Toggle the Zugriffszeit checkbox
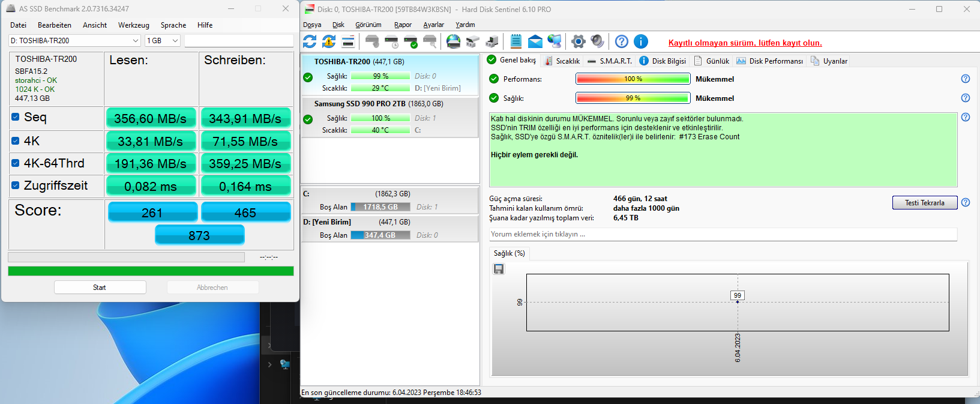 16,185
